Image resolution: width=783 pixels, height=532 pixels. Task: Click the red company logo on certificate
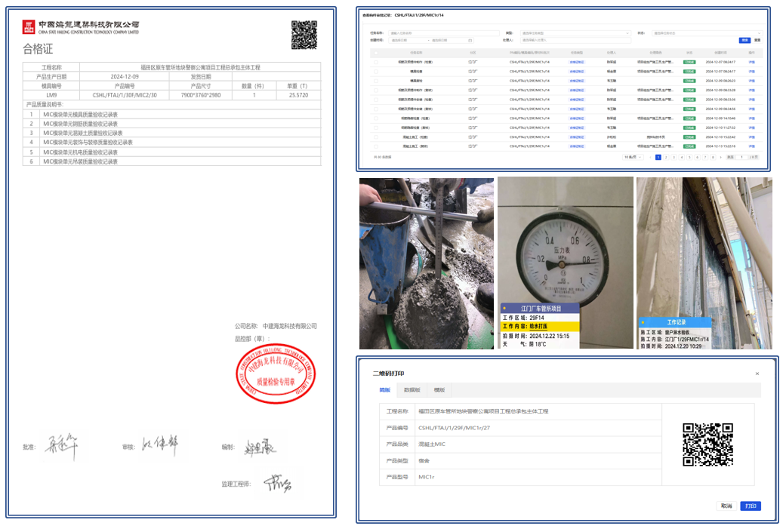point(29,27)
